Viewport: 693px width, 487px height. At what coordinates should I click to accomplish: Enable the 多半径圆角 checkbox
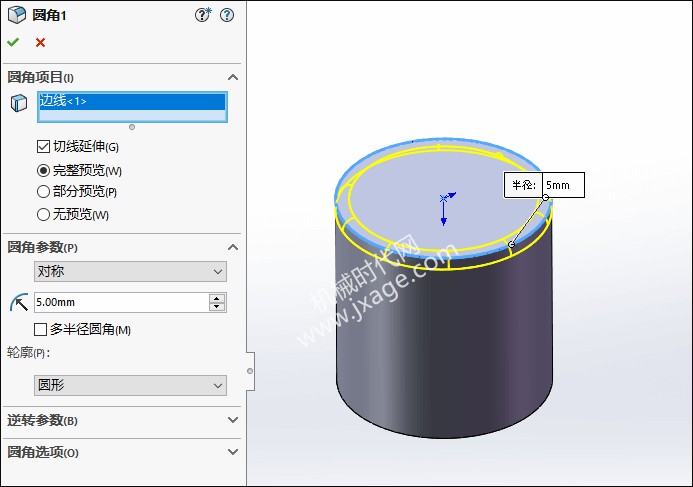[x=41, y=329]
